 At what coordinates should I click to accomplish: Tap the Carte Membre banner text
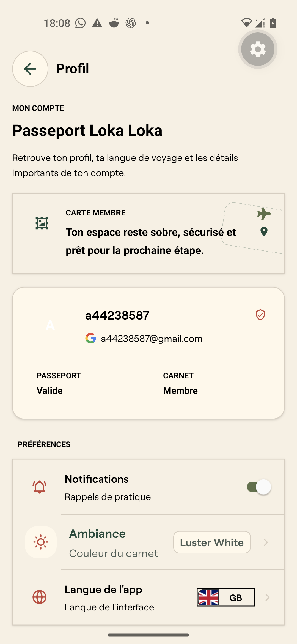(x=151, y=241)
